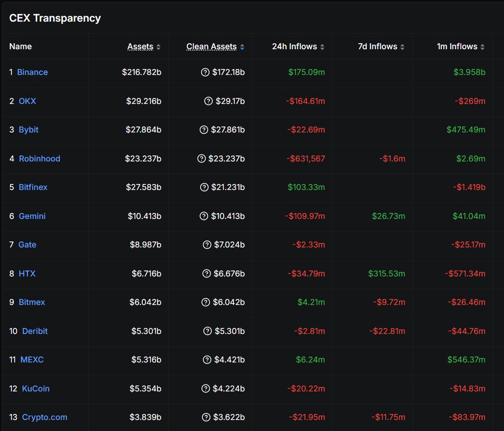
Task: Toggle sort arrows on Clean Assets column
Action: (x=242, y=47)
